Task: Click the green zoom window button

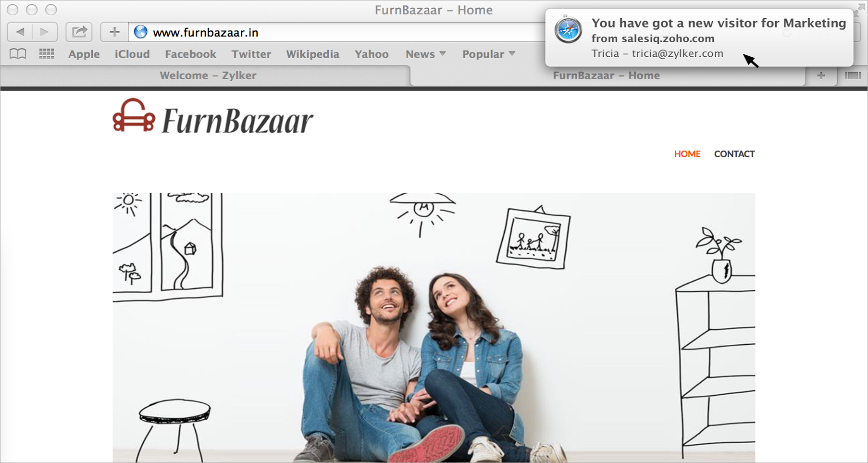Action: coord(51,10)
